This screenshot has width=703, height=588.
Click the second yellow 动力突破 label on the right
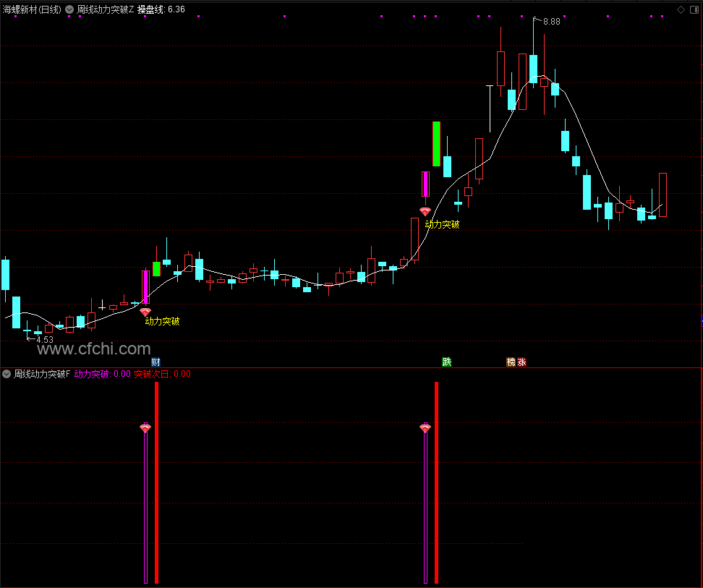(x=442, y=224)
